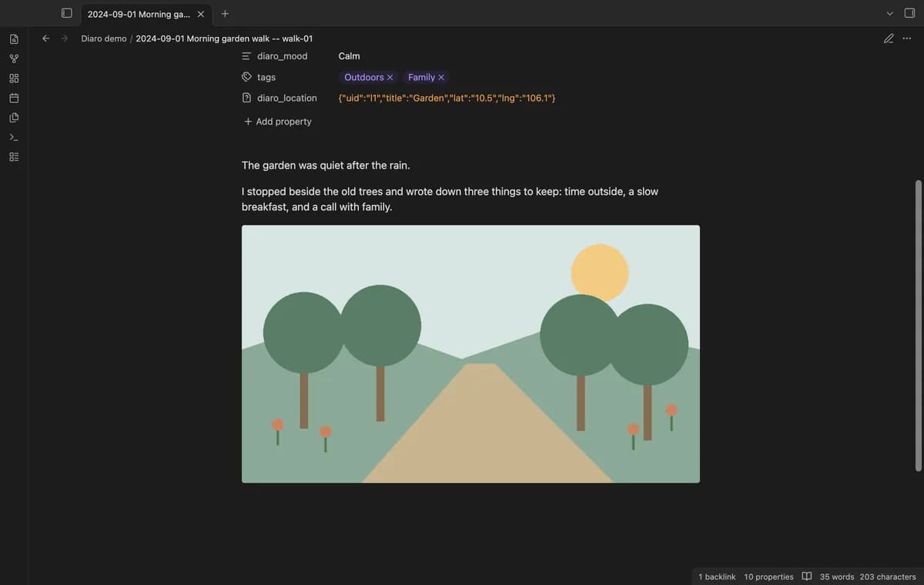Screen dimensions: 924x585
Task: Remove the Family tag
Action: [441, 78]
